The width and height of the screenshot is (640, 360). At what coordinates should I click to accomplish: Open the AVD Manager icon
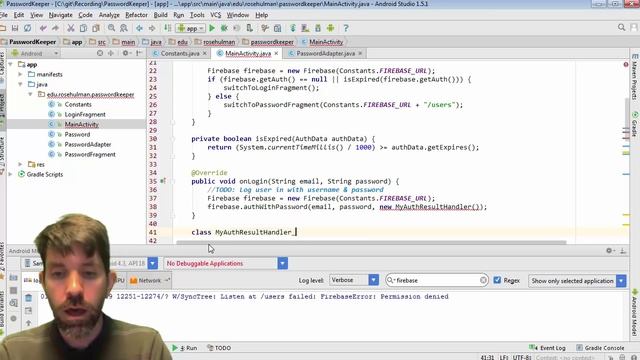tap(305, 28)
